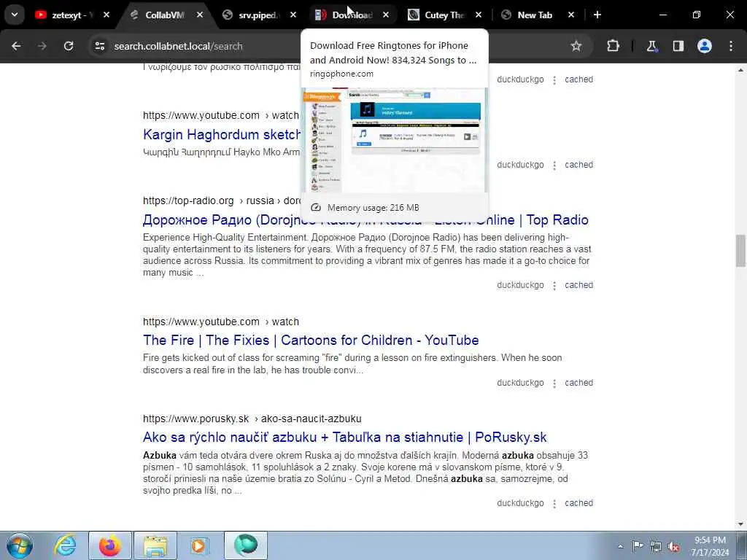The height and width of the screenshot is (560, 747).
Task: Open cached version of The Fixies result
Action: click(578, 383)
